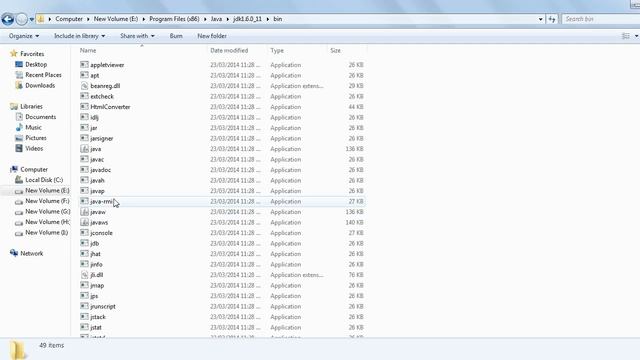Sort by the Size column header
The image size is (640, 360).
click(336, 50)
